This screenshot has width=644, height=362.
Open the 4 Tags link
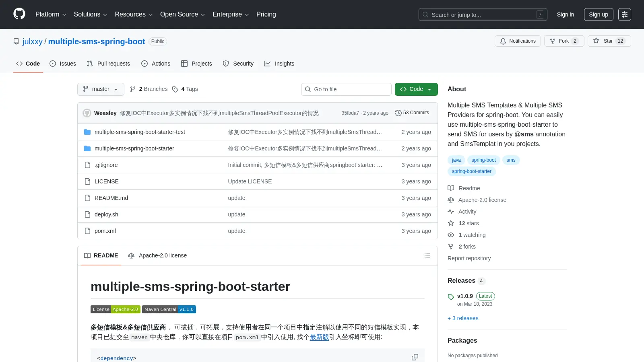tap(185, 89)
